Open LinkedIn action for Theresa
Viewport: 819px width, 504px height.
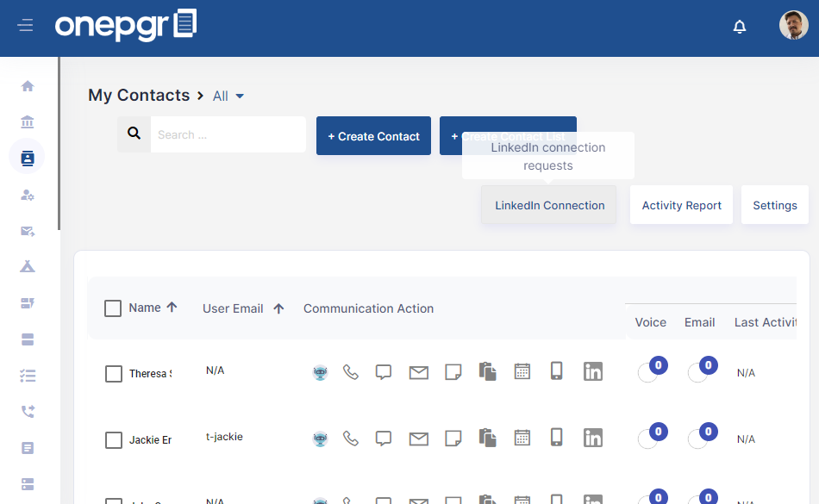[x=593, y=371]
